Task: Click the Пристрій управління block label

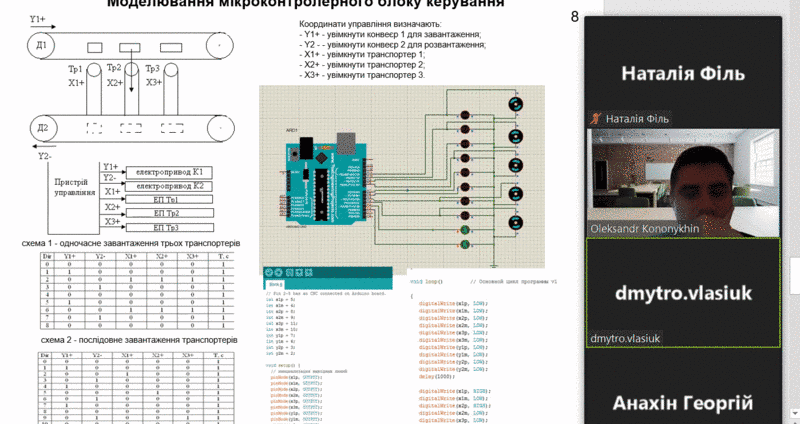Action: click(x=74, y=187)
